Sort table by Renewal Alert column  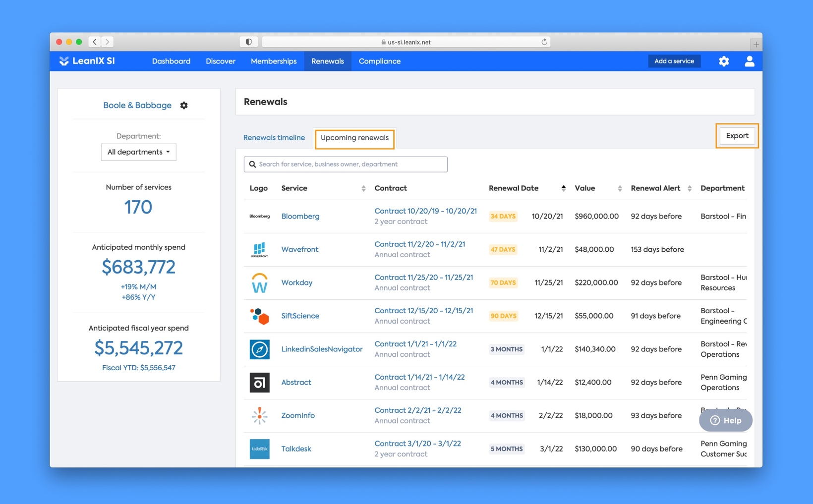[690, 188]
